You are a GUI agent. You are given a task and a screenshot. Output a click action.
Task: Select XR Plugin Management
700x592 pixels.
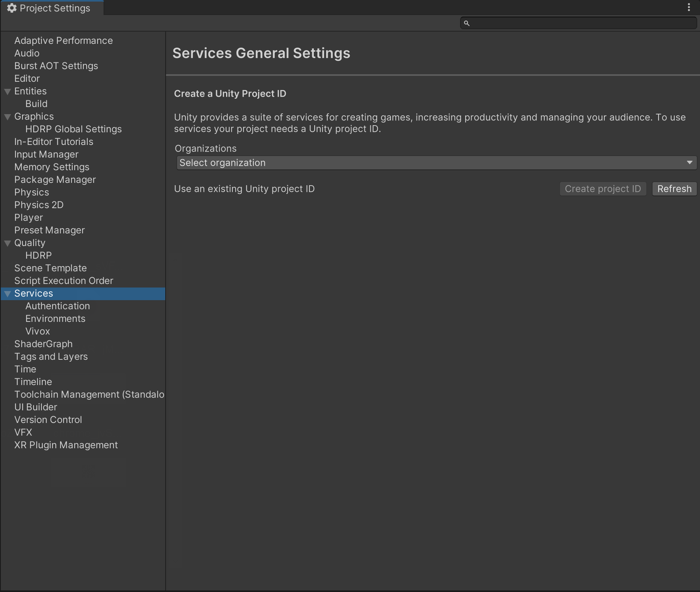pos(66,445)
